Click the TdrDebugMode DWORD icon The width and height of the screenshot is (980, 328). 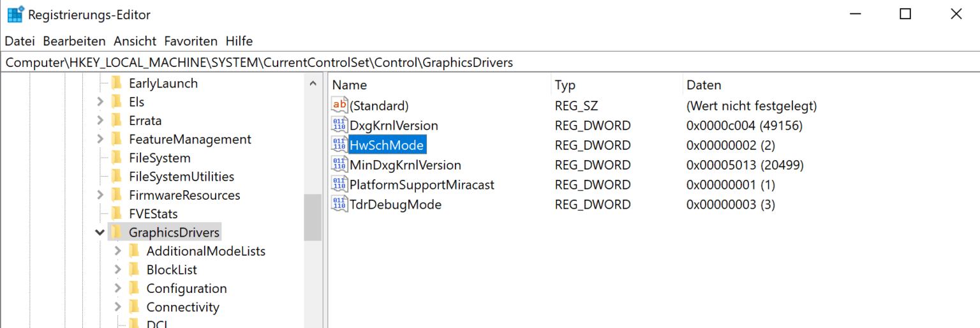[339, 204]
